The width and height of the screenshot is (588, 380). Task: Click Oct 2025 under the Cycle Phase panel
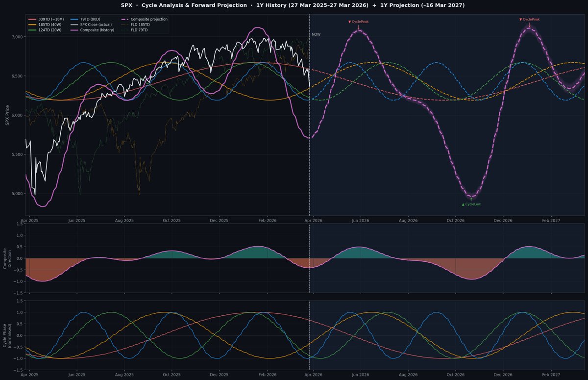coord(172,375)
